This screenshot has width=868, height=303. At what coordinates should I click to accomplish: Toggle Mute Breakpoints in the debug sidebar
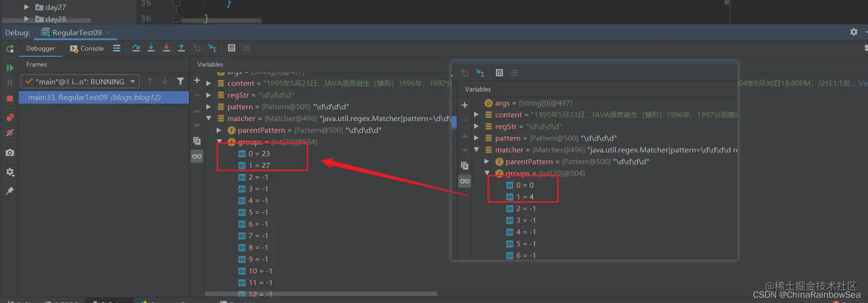(10, 133)
